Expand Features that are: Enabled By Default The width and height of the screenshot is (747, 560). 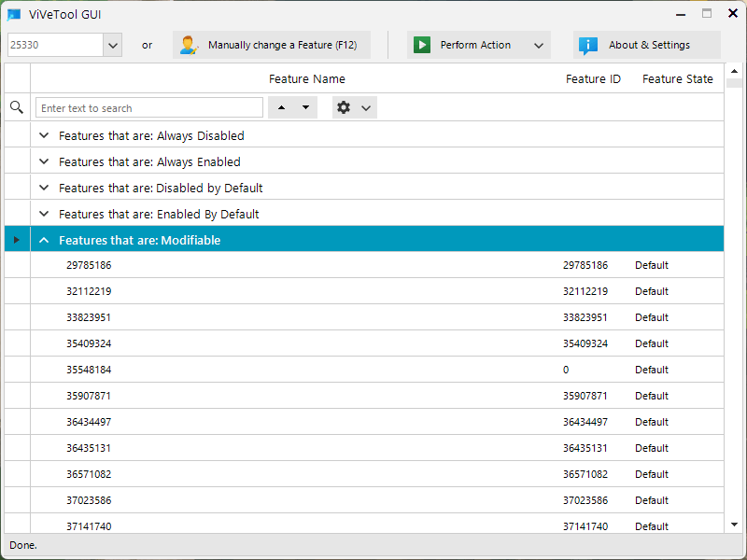(x=44, y=215)
